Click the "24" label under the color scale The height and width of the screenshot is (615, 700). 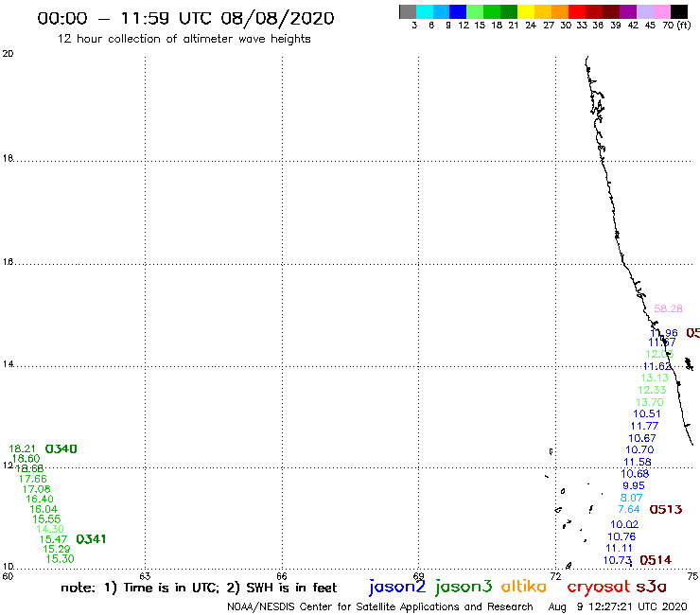[531, 25]
